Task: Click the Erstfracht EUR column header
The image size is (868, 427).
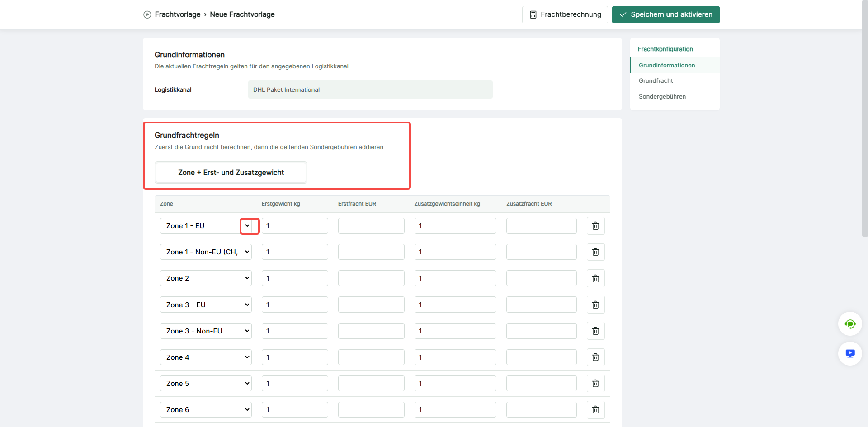Action: (357, 204)
